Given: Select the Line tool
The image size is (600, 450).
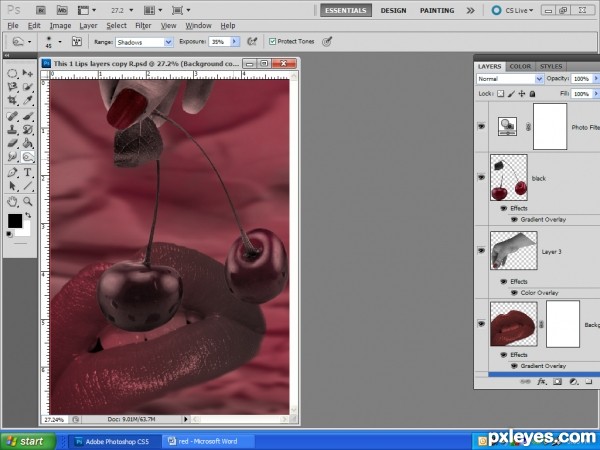Looking at the screenshot, I should pos(28,186).
